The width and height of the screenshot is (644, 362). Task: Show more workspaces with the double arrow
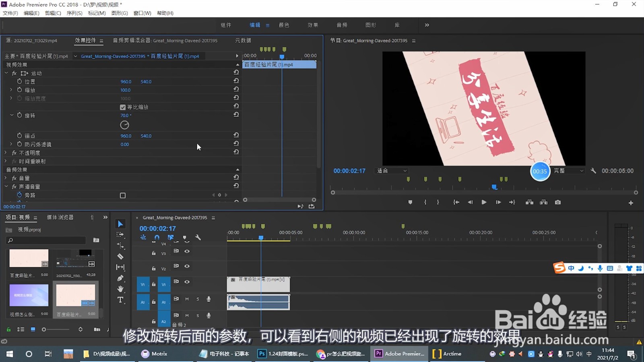click(427, 25)
